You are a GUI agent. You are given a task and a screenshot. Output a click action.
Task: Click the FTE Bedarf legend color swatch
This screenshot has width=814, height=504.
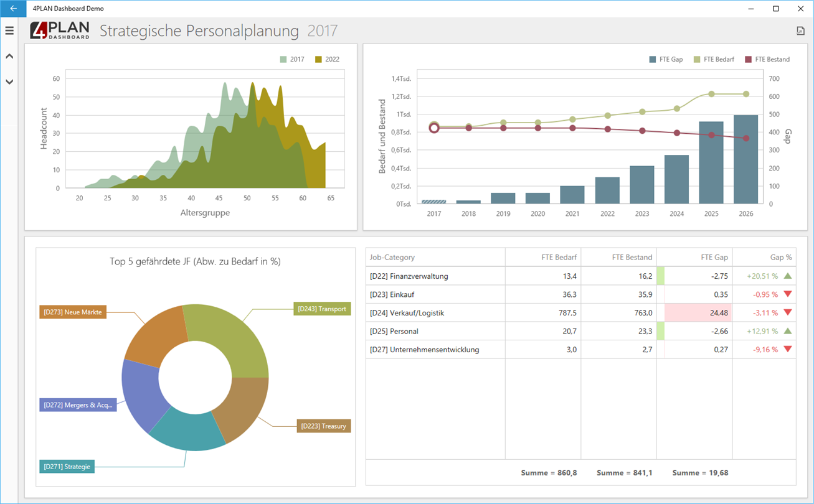[697, 60]
